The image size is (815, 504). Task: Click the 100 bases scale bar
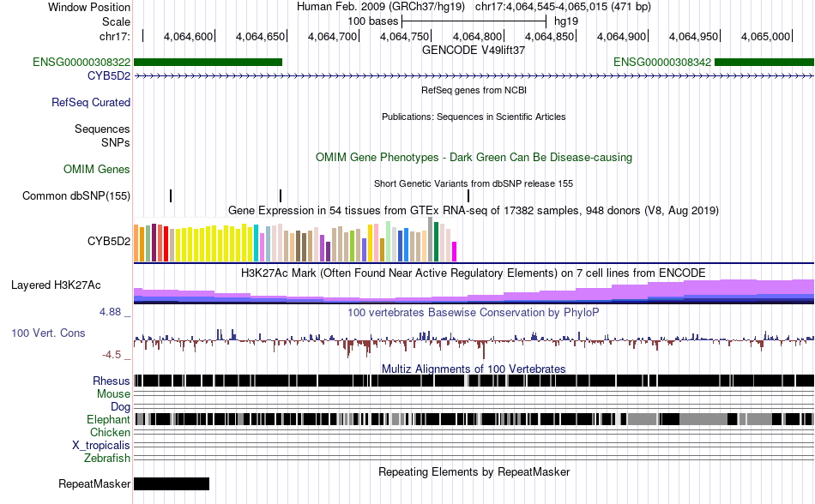coord(474,21)
